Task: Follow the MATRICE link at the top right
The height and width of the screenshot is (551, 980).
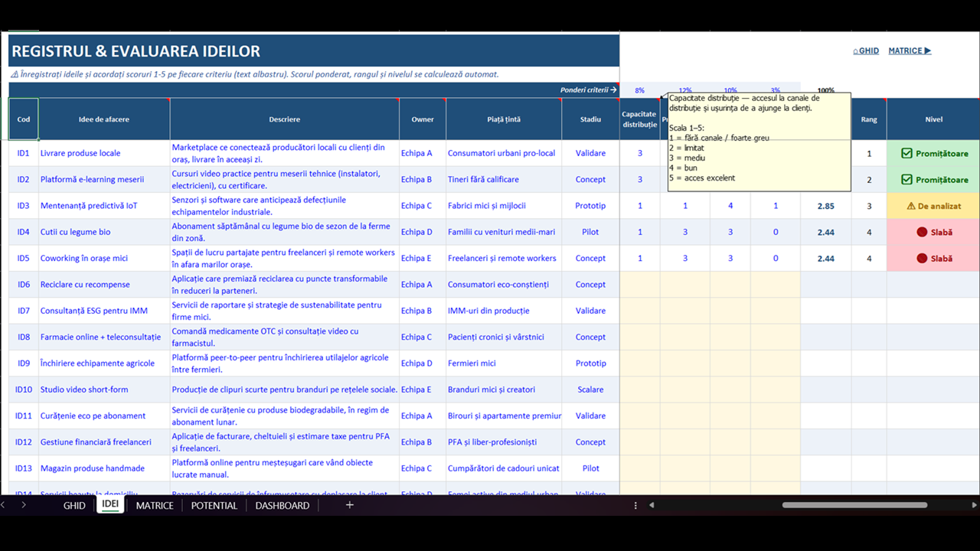Action: (x=910, y=51)
